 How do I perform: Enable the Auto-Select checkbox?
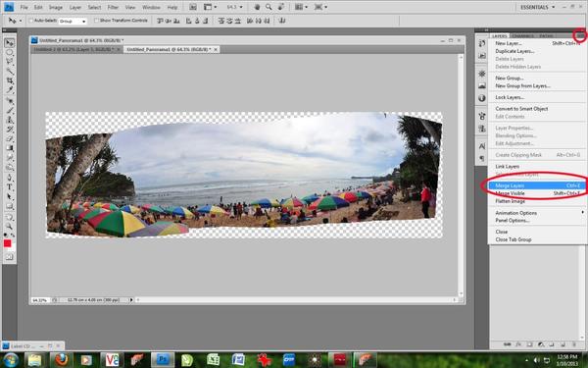pyautogui.click(x=31, y=21)
